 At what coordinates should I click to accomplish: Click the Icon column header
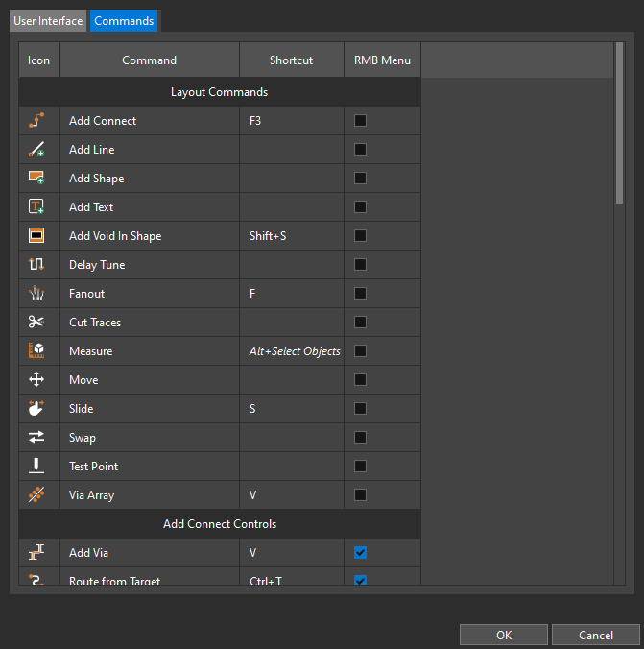(38, 60)
